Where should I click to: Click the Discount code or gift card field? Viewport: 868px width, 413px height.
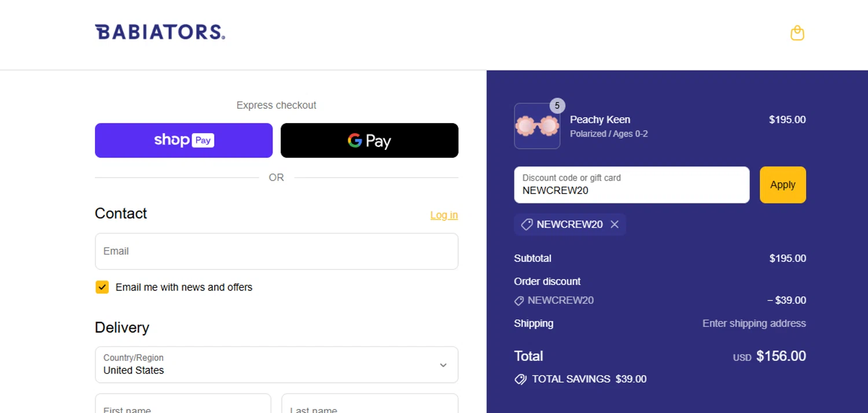pos(631,185)
